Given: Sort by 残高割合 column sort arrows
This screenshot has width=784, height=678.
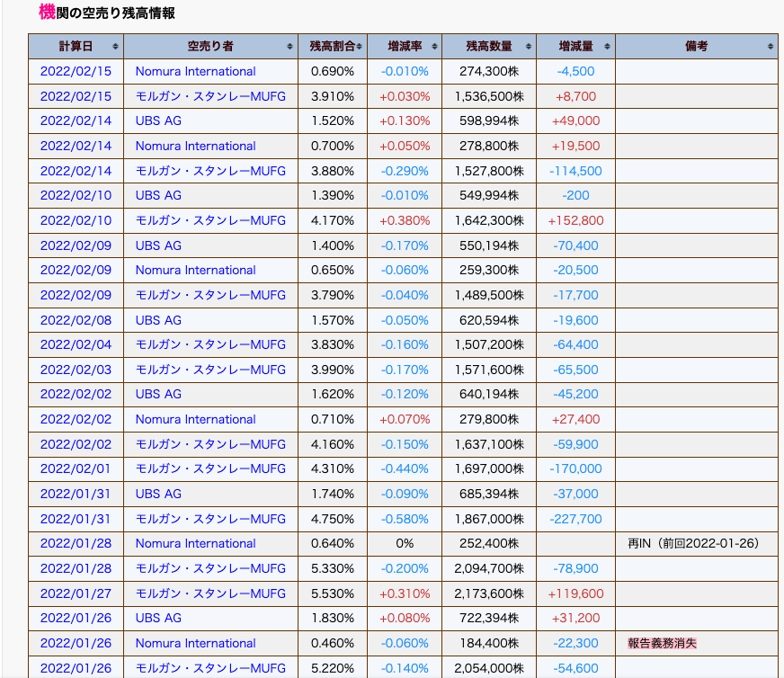Looking at the screenshot, I should click(359, 47).
